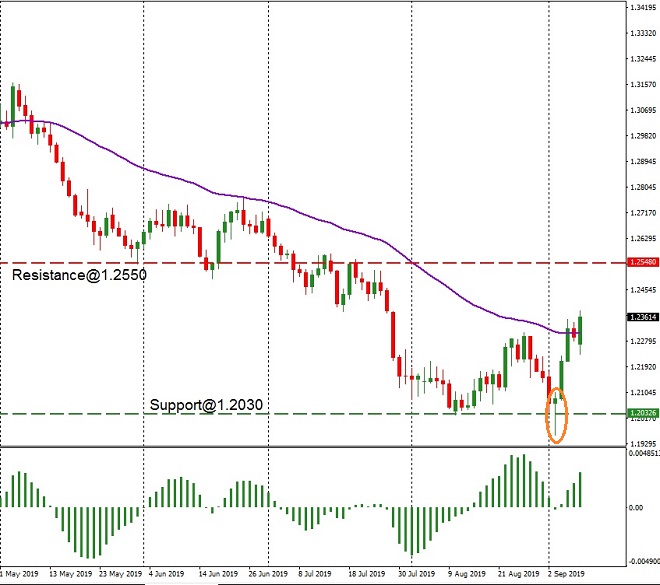
Task: Click the 8 Jul 2019 date label
Action: click(314, 574)
